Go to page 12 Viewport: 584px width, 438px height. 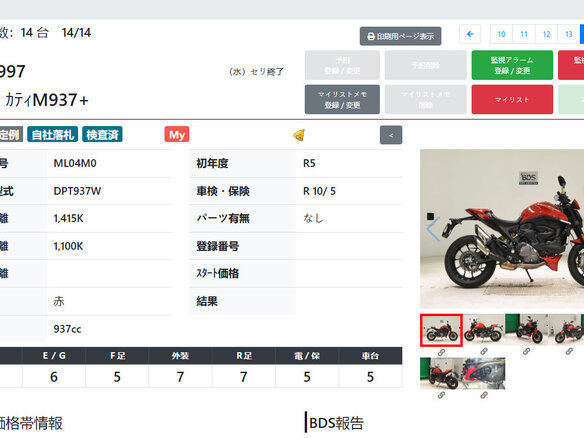(546, 34)
